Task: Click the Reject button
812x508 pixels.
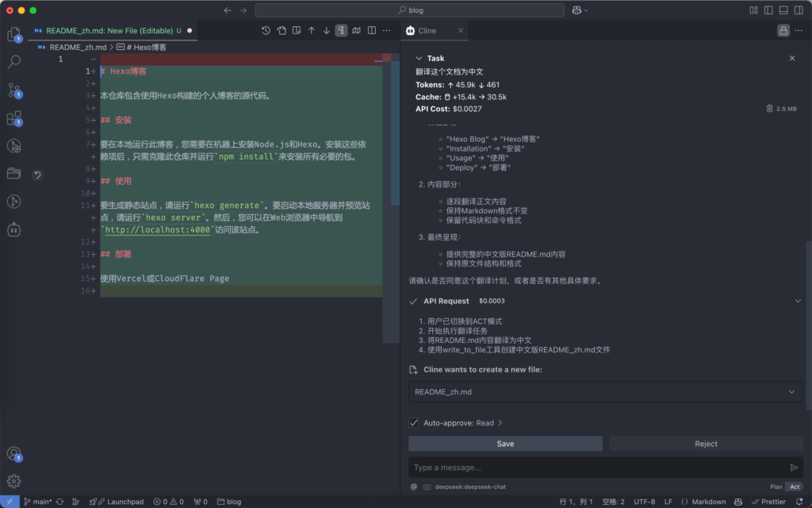Action: point(706,444)
